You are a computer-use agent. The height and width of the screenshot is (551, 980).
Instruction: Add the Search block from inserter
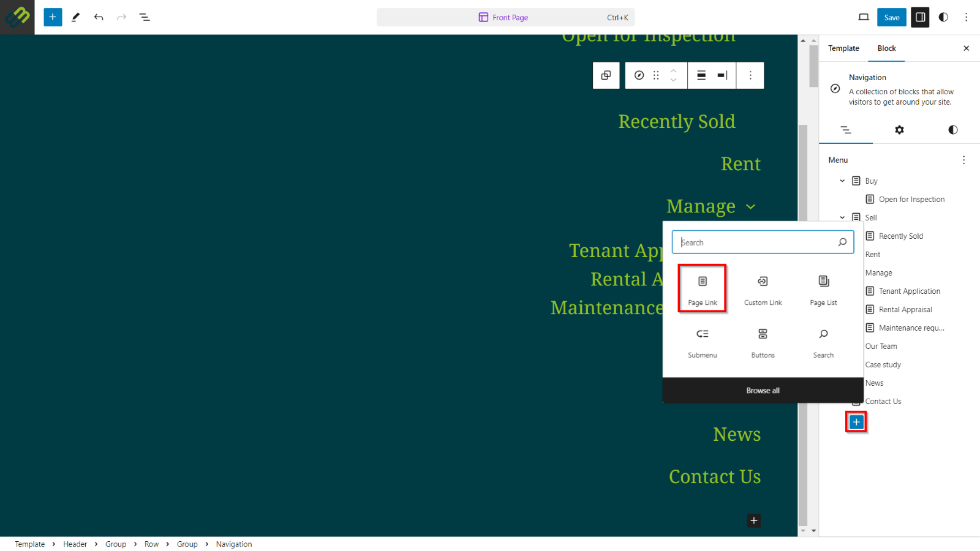pos(823,342)
